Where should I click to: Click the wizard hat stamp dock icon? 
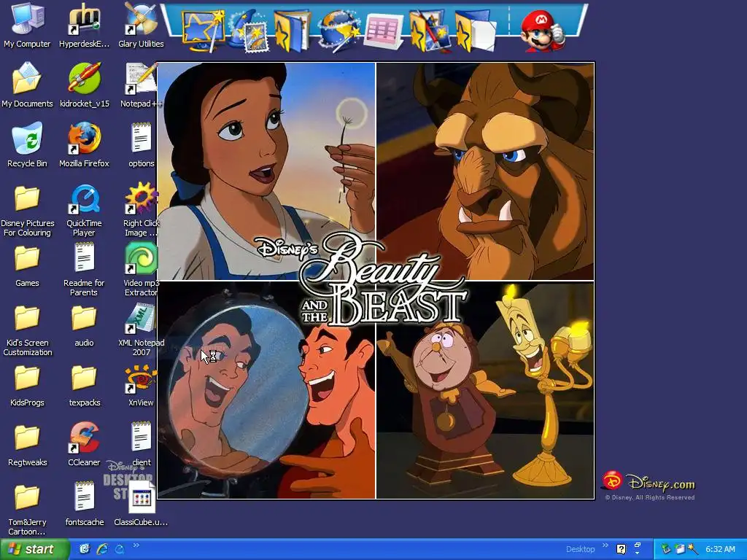click(248, 31)
